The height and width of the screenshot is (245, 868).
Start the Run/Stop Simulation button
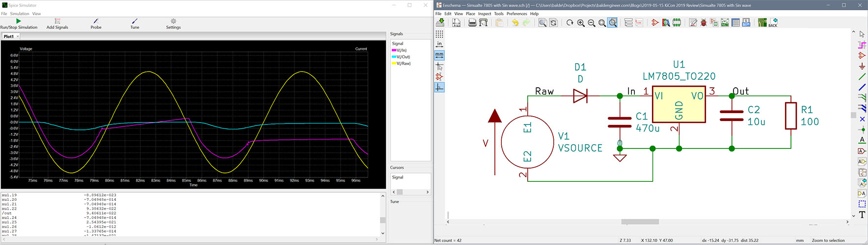[x=19, y=24]
